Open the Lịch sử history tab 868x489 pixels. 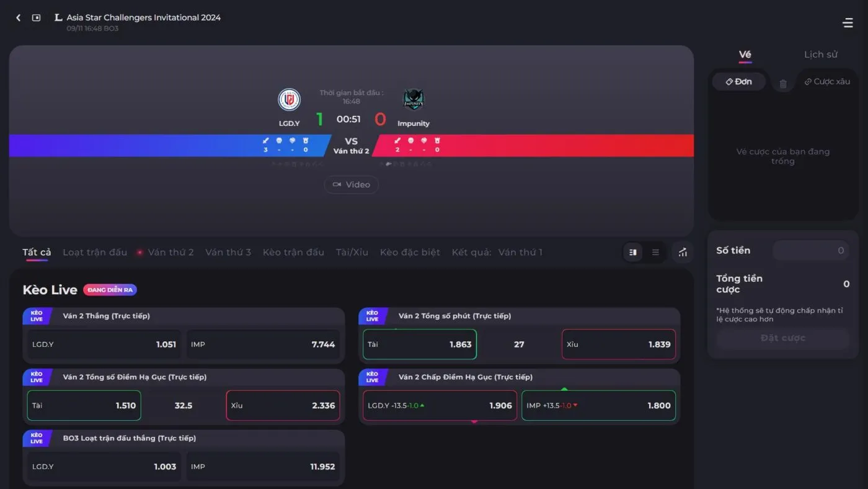pos(820,55)
